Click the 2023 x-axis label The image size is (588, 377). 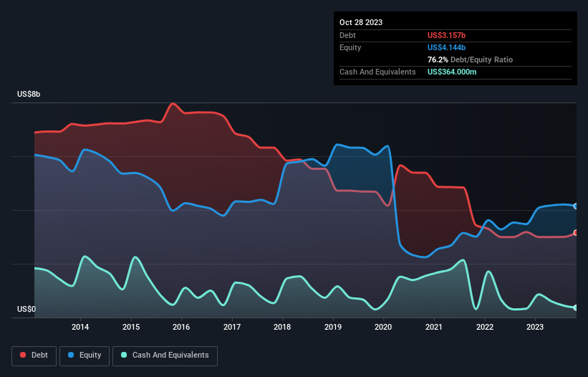[535, 327]
